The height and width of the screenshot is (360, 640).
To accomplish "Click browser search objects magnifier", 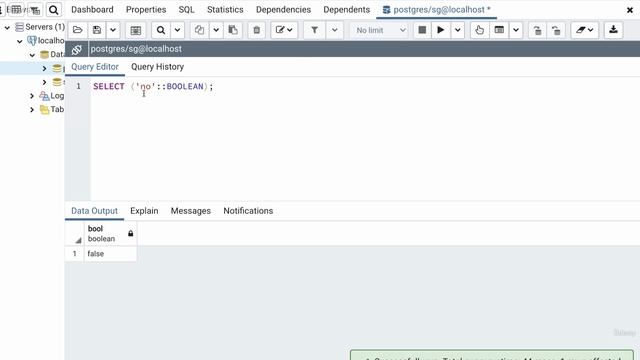I will click(x=53, y=10).
